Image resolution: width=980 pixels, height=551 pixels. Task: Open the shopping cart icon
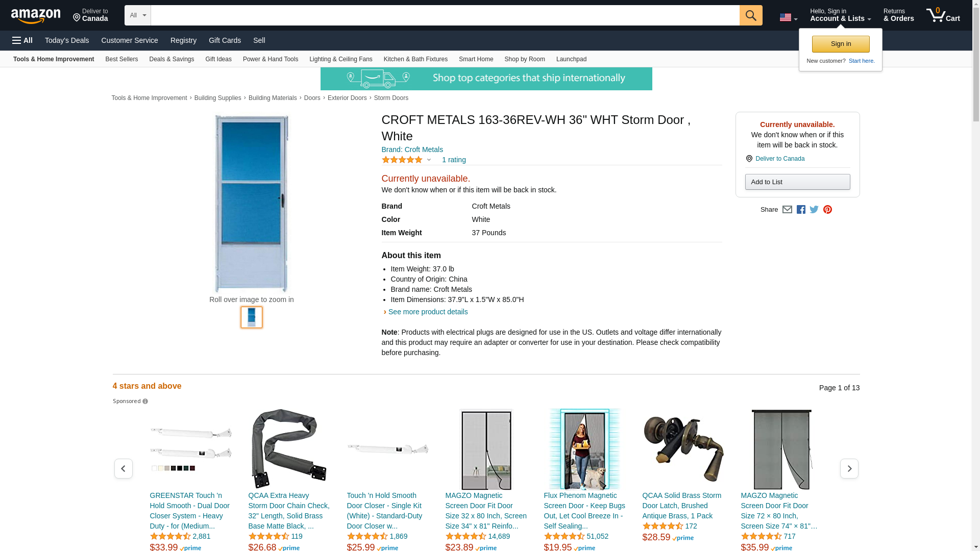(943, 15)
